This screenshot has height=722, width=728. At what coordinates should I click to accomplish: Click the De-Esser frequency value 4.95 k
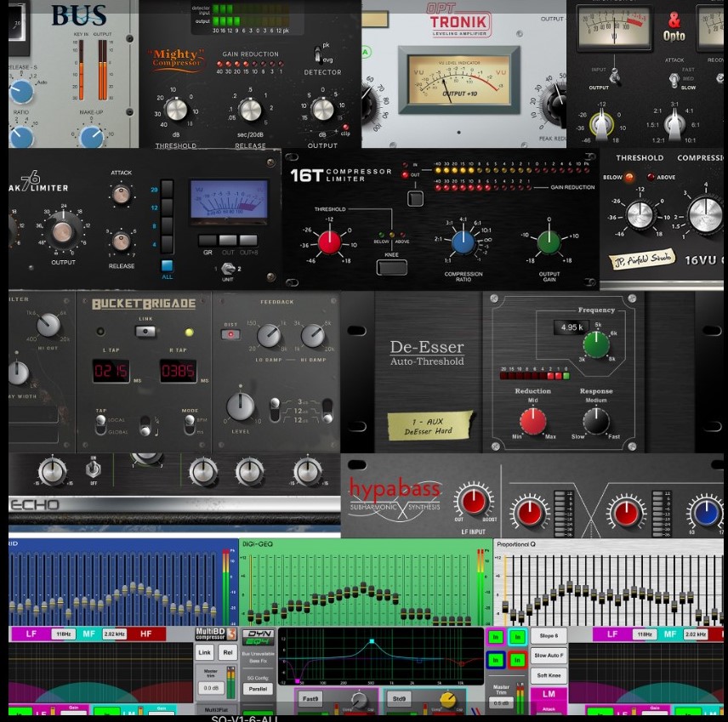[572, 327]
